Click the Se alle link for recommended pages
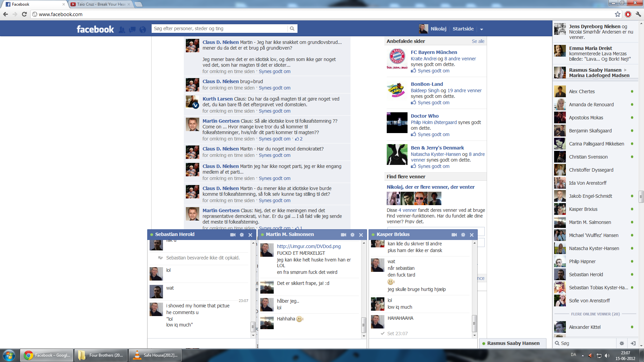The width and height of the screenshot is (644, 362). click(478, 41)
